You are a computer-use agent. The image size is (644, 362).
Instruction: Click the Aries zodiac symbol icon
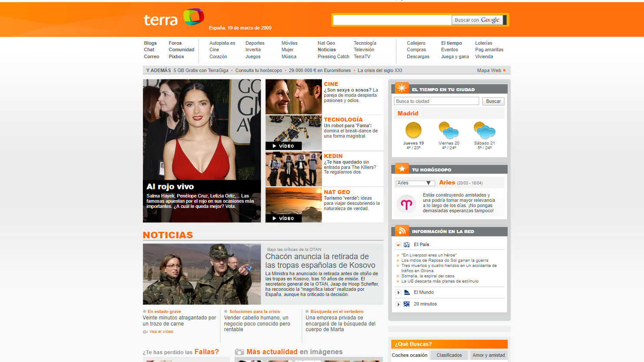(406, 204)
